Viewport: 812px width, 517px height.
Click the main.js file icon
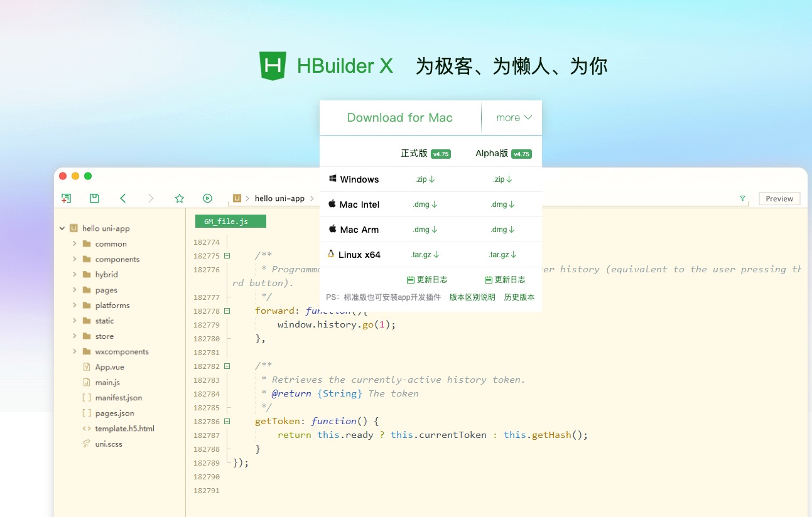[87, 382]
